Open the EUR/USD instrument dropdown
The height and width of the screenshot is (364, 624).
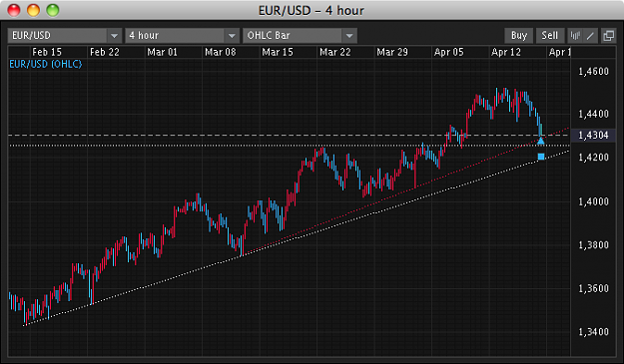click(x=64, y=36)
